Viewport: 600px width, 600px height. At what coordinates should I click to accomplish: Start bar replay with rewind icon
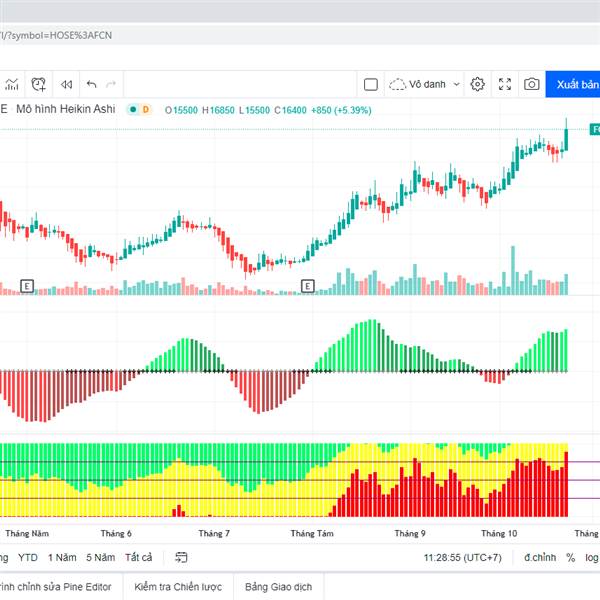click(x=66, y=84)
